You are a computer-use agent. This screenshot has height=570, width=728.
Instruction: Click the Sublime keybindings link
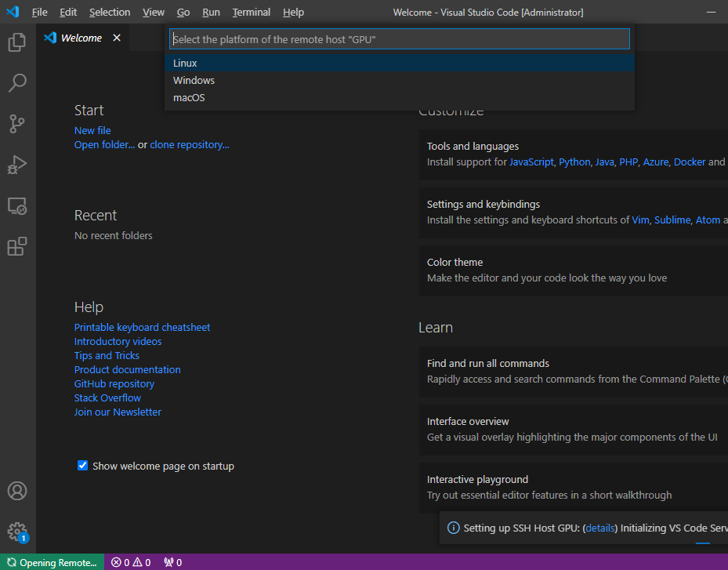click(672, 220)
